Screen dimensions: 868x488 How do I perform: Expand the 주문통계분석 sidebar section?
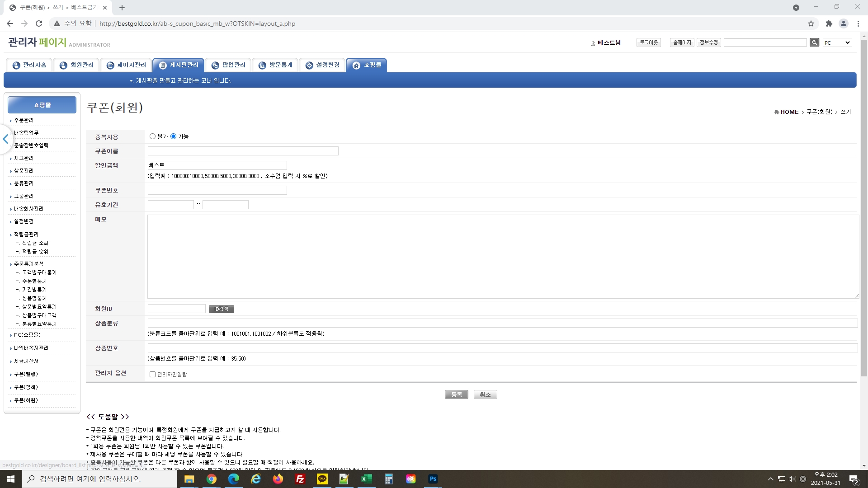pyautogui.click(x=28, y=264)
